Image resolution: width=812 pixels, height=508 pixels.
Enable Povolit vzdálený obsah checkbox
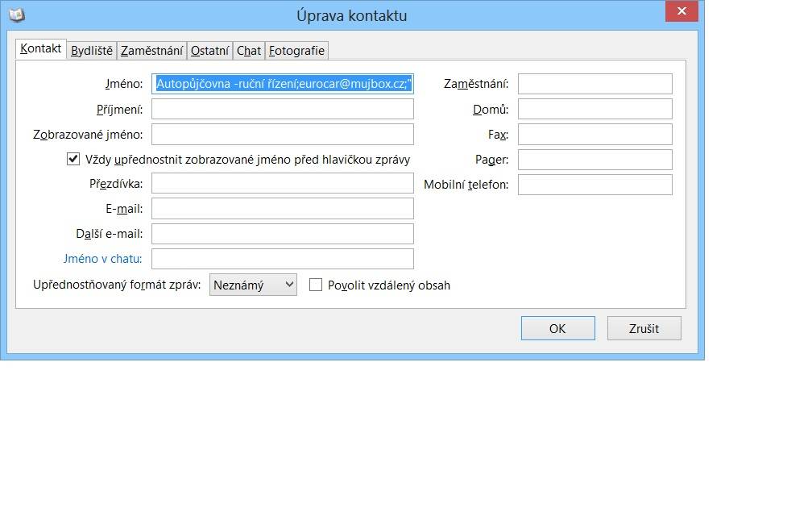(x=316, y=285)
